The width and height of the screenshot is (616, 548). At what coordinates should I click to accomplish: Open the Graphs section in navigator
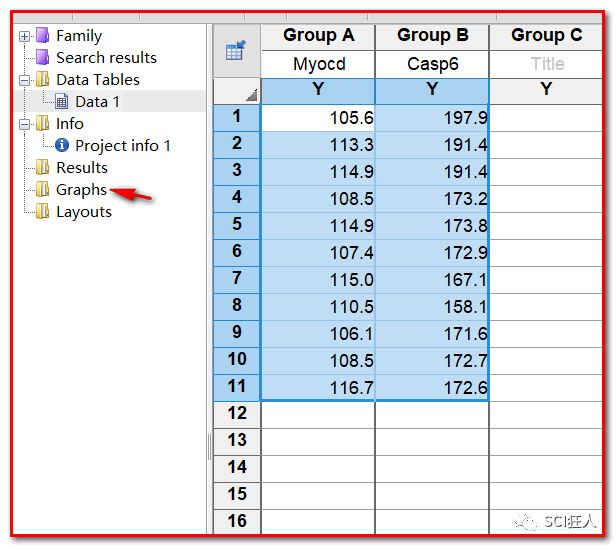click(x=81, y=190)
